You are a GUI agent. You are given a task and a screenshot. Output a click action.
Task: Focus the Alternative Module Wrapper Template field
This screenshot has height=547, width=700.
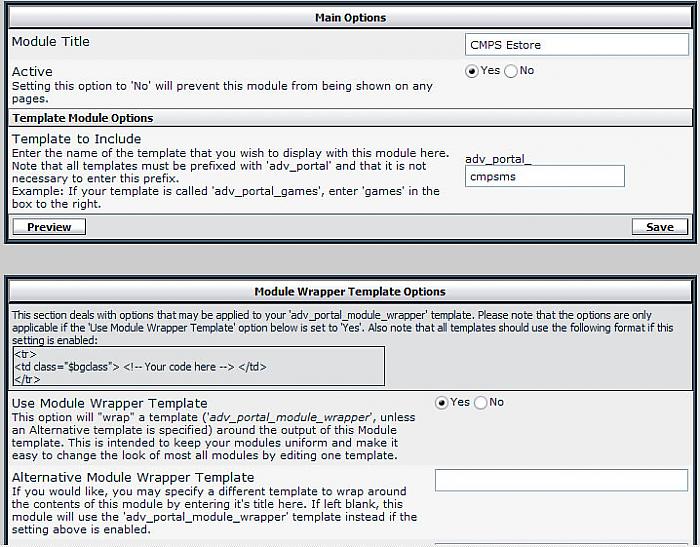561,480
